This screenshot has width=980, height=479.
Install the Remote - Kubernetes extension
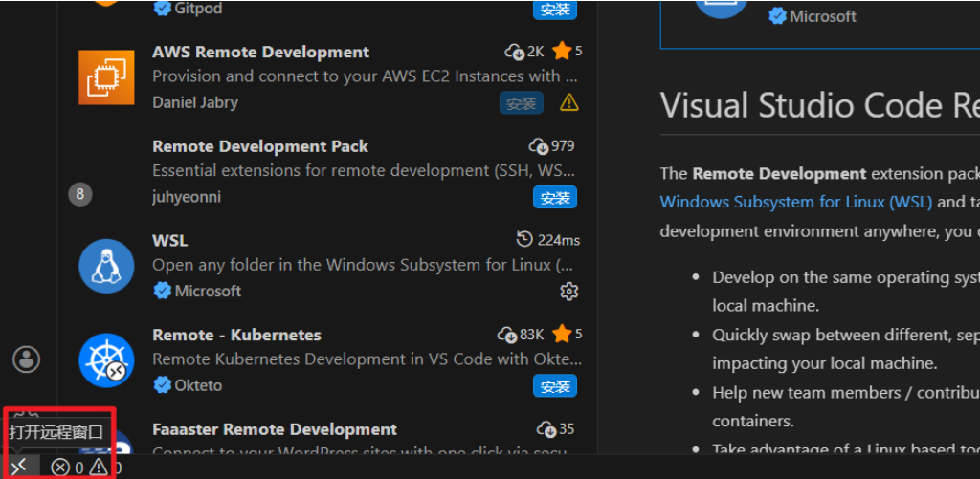(555, 386)
